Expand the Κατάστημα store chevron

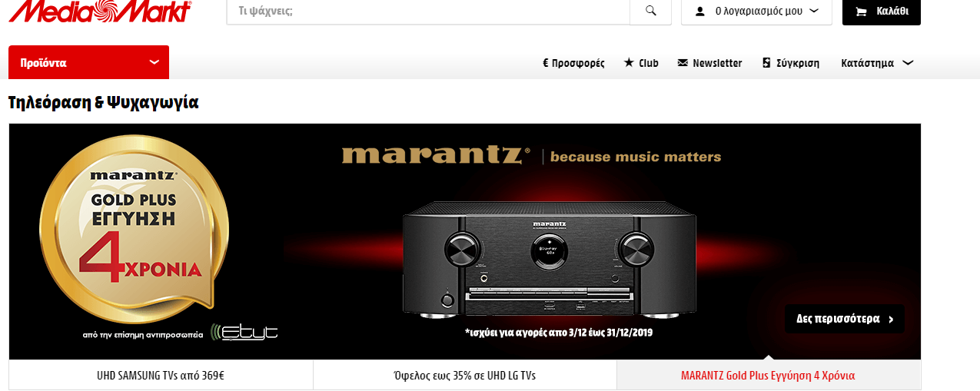tap(908, 63)
